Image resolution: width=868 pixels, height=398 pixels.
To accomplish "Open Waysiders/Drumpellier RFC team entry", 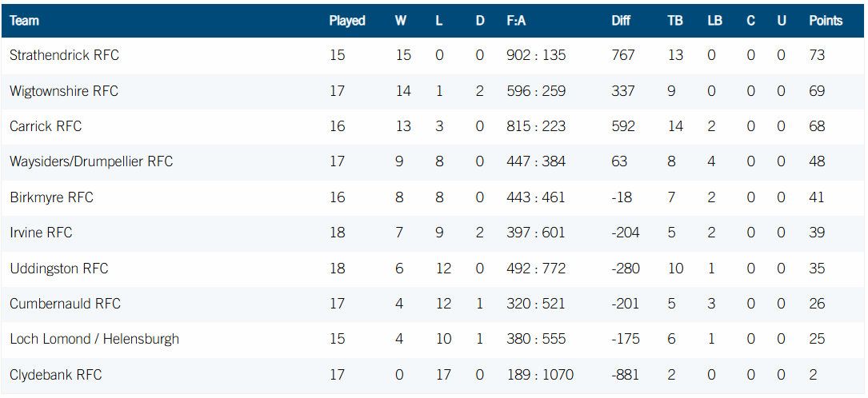I will (91, 161).
